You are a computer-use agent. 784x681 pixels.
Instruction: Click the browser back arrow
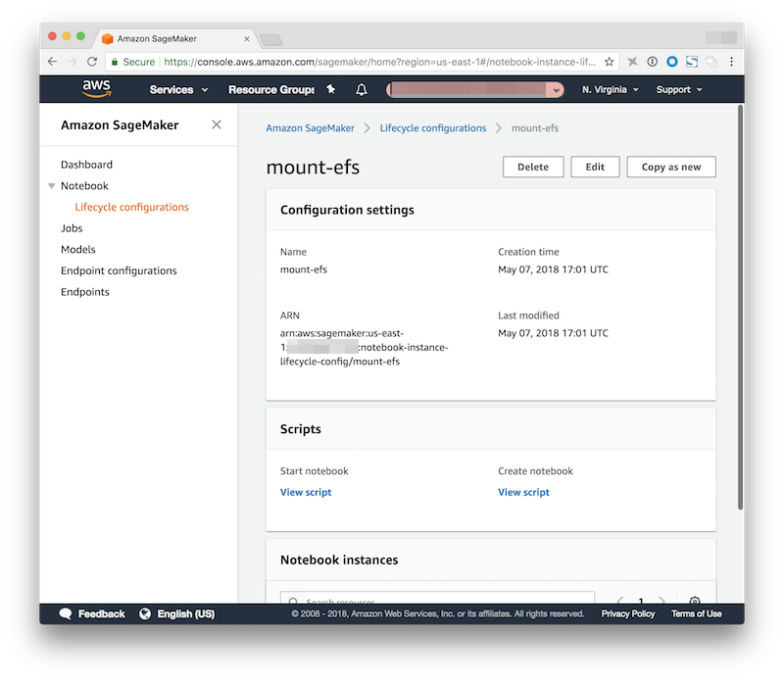[x=53, y=62]
